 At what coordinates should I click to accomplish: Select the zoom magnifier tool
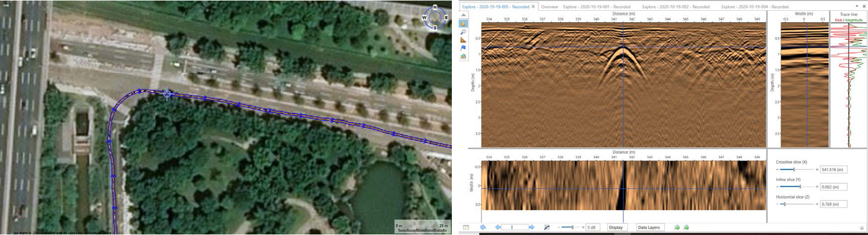tap(464, 32)
